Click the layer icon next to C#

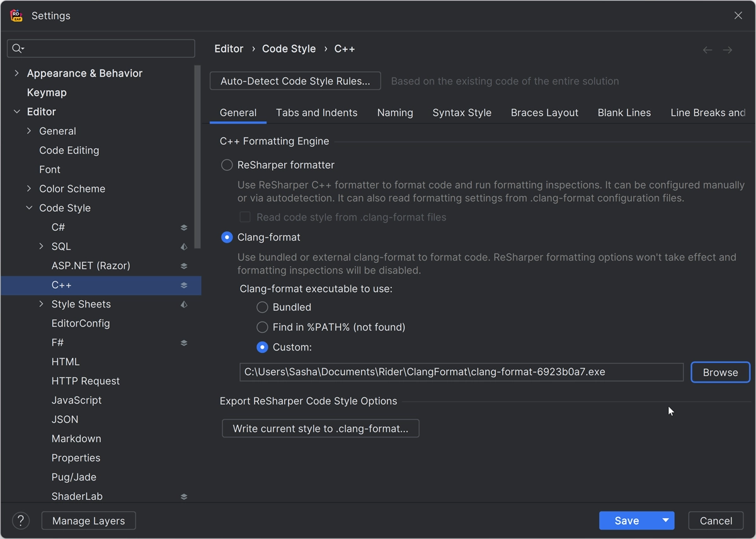tap(184, 228)
